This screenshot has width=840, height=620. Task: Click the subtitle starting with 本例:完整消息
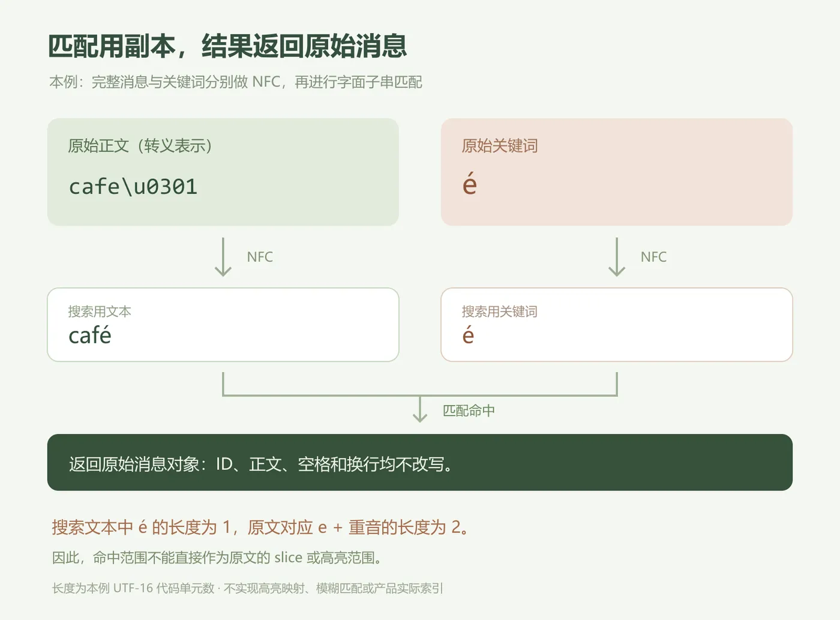236,82
